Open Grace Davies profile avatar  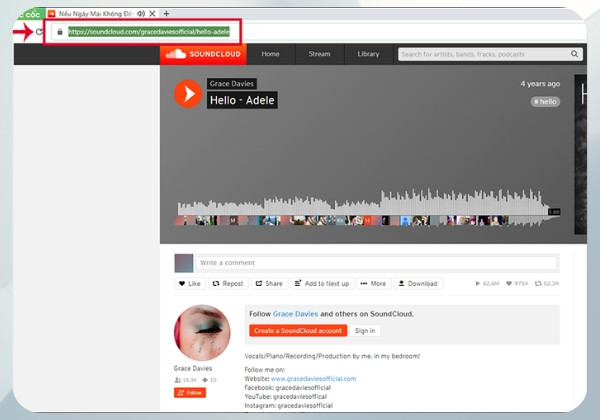pyautogui.click(x=202, y=332)
